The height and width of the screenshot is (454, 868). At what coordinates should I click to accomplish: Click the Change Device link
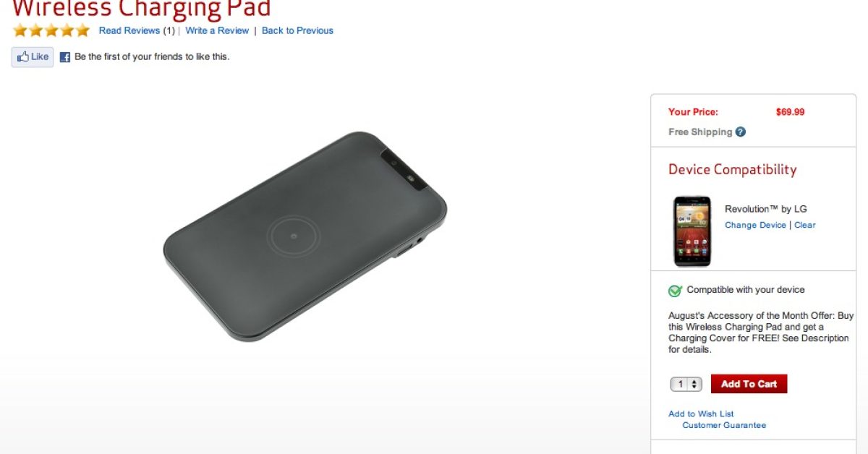tap(755, 225)
